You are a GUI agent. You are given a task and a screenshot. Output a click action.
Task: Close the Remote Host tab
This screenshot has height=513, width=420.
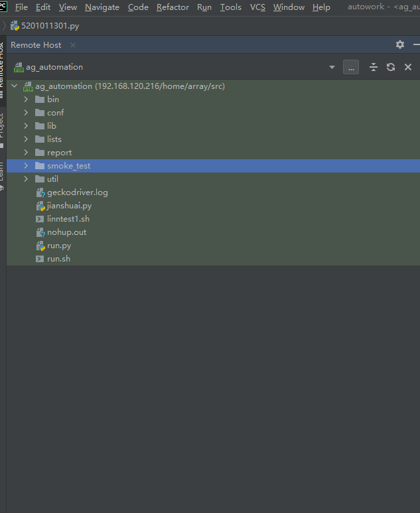tap(73, 45)
